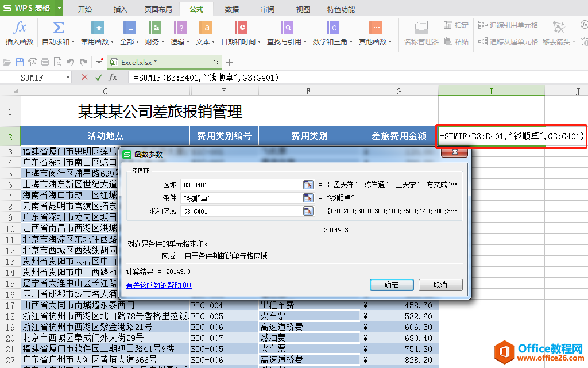Close the Excel.xlsx document tab

pos(216,62)
